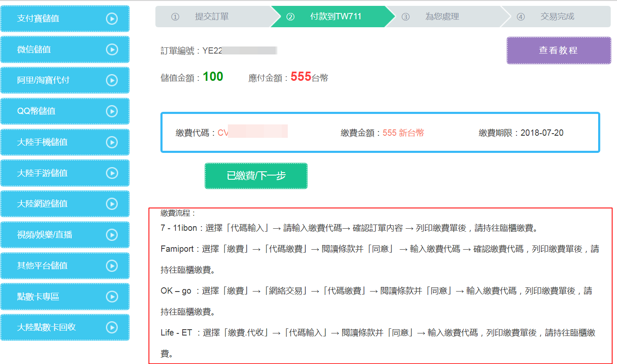Click the 訂單編號 order number text
This screenshot has height=364, width=617.
tap(219, 51)
